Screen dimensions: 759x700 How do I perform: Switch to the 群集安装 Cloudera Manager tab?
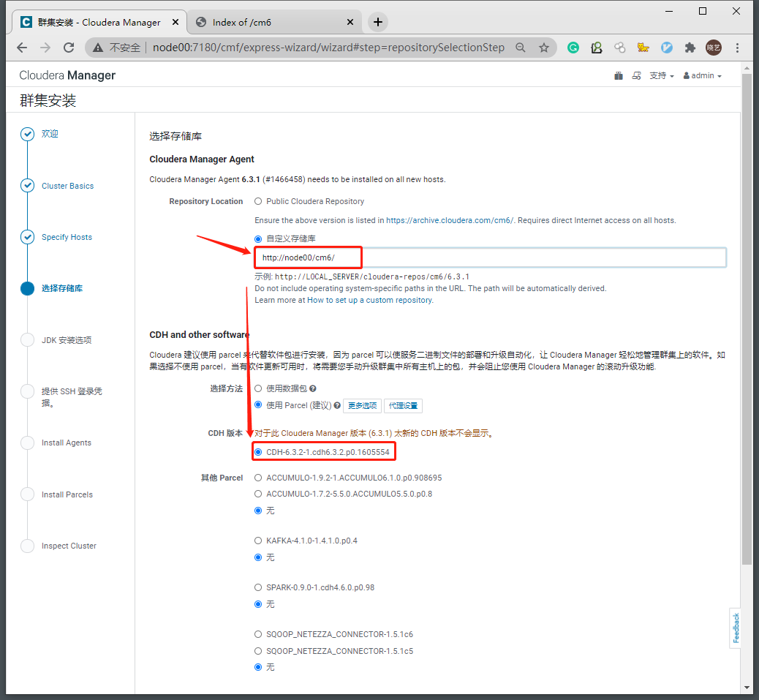coord(99,22)
